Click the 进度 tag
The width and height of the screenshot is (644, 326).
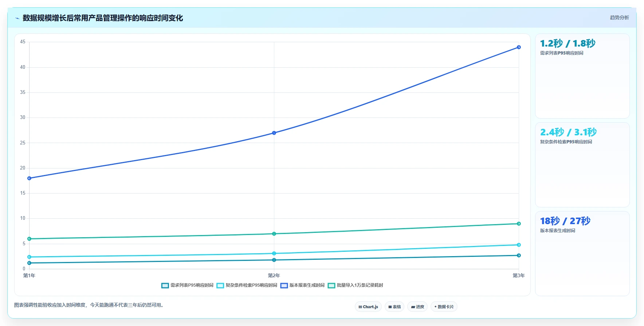click(417, 307)
